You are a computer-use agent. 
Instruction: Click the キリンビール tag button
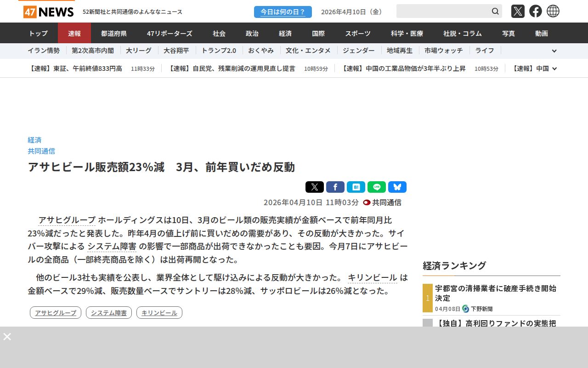point(159,313)
